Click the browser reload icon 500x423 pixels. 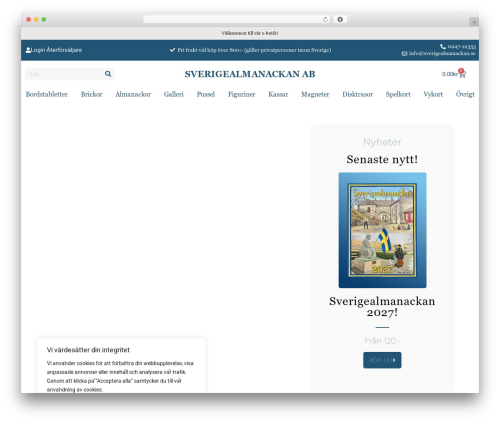pos(325,19)
